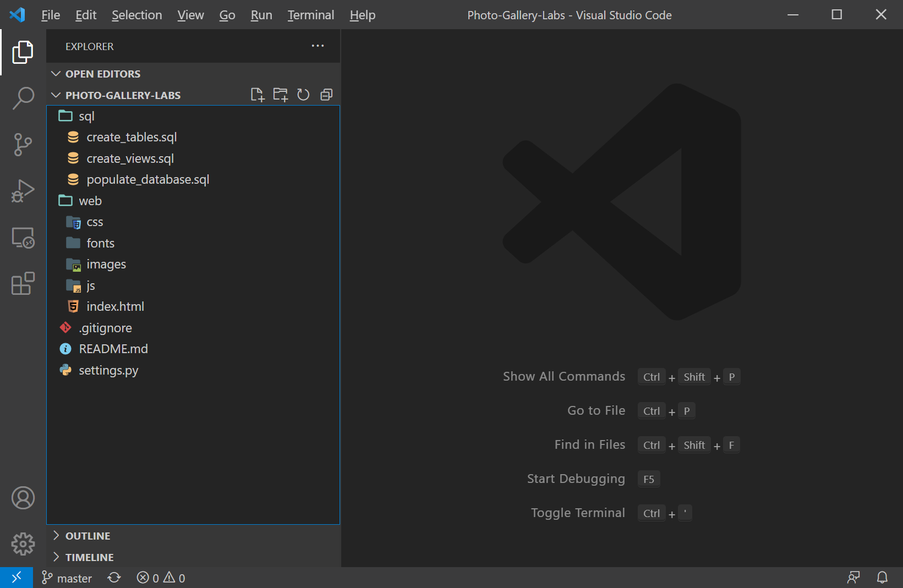Viewport: 903px width, 588px height.
Task: Expand the Timeline section
Action: [56, 557]
